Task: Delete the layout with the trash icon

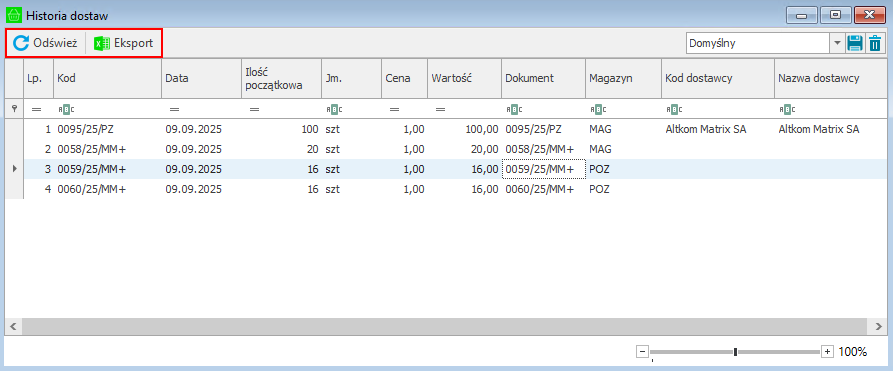Action: pos(875,43)
